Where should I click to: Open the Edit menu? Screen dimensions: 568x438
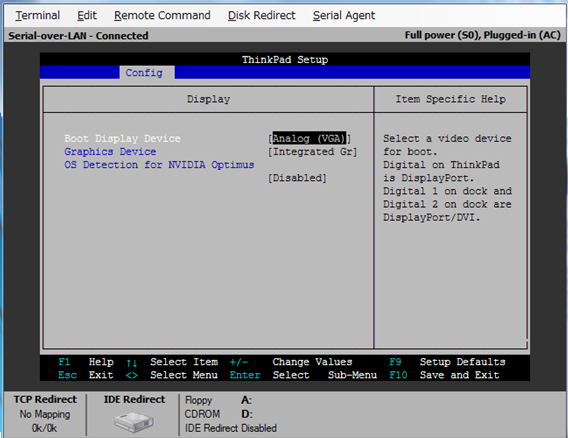87,16
